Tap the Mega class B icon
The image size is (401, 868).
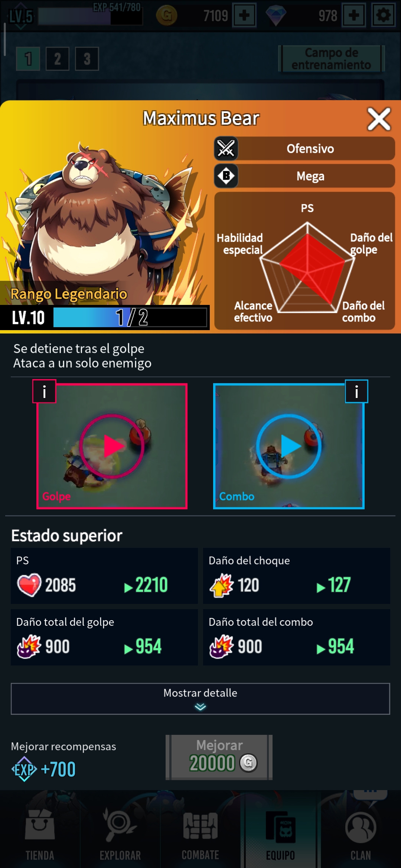coord(226,176)
